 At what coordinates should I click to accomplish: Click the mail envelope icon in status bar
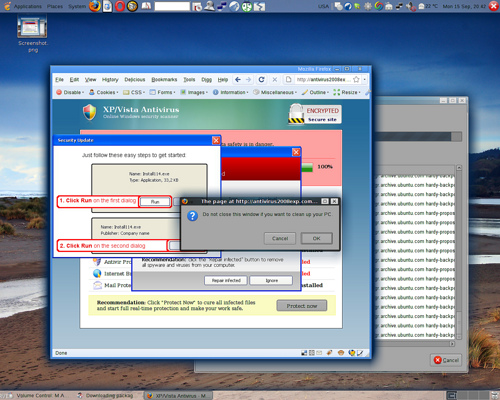[x=319, y=353]
